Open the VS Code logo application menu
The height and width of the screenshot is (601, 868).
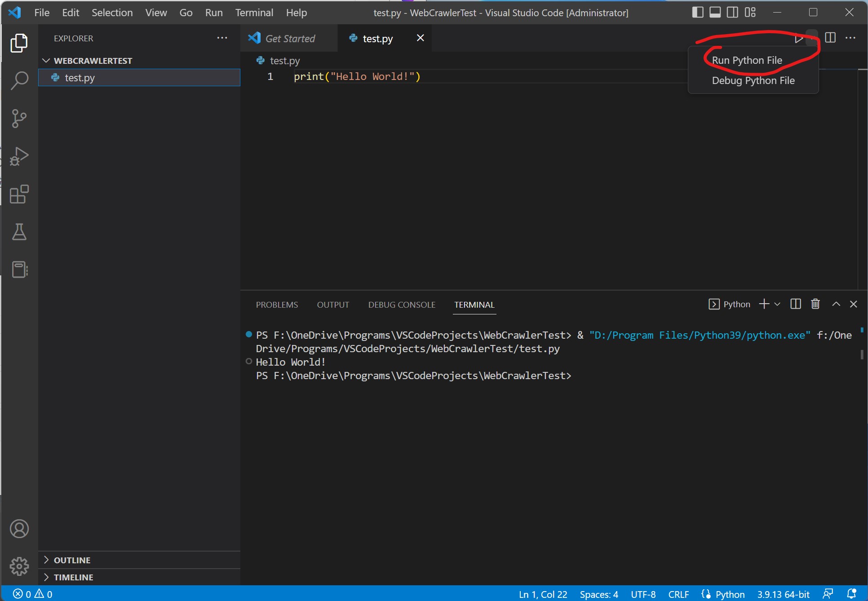(14, 13)
